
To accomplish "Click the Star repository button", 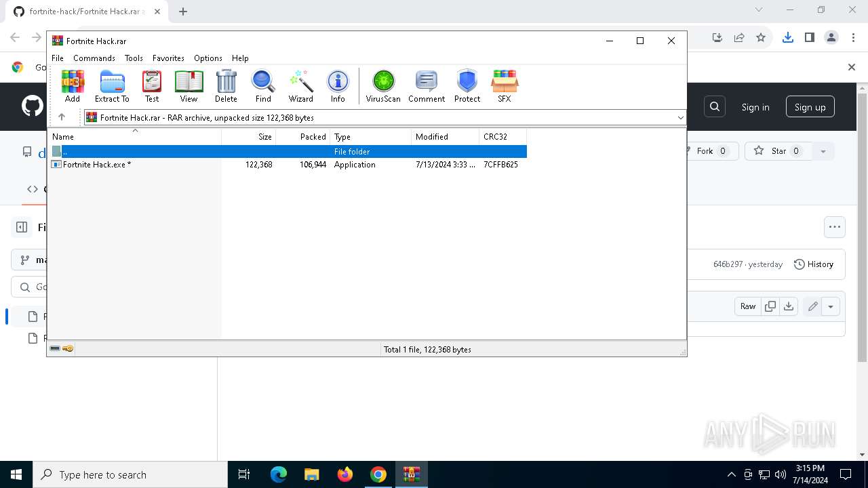I will (778, 151).
